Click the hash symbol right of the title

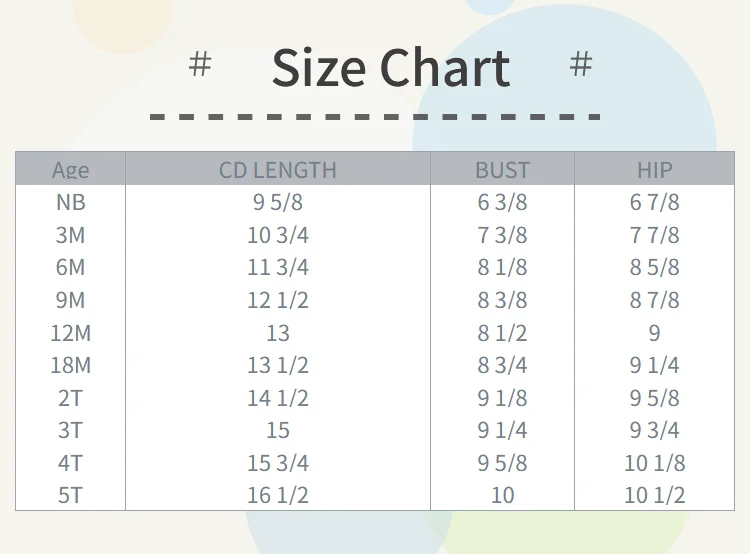tap(580, 65)
